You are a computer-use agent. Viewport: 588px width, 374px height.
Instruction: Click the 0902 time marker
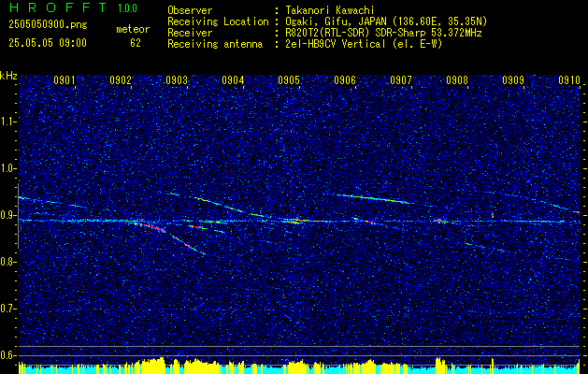[121, 80]
